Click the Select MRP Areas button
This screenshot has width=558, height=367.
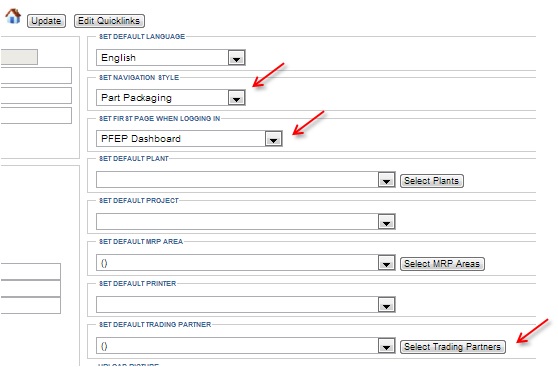[442, 264]
